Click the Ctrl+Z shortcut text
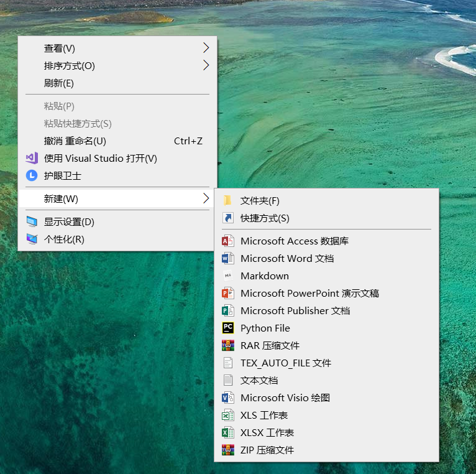 coord(188,141)
